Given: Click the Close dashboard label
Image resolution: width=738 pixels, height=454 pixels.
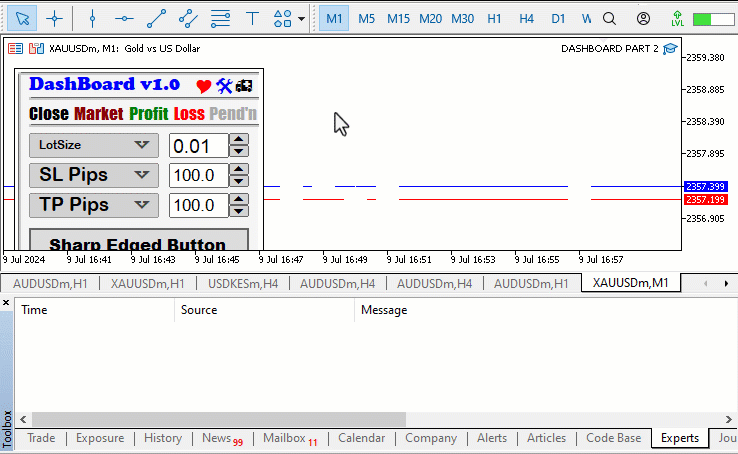Looking at the screenshot, I should click(49, 113).
